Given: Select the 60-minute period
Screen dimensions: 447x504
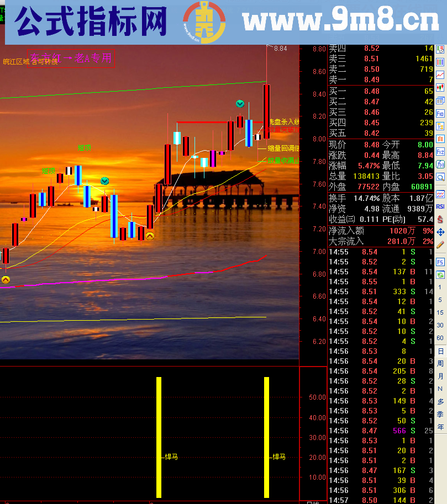Looking at the screenshot, I should (440, 338).
